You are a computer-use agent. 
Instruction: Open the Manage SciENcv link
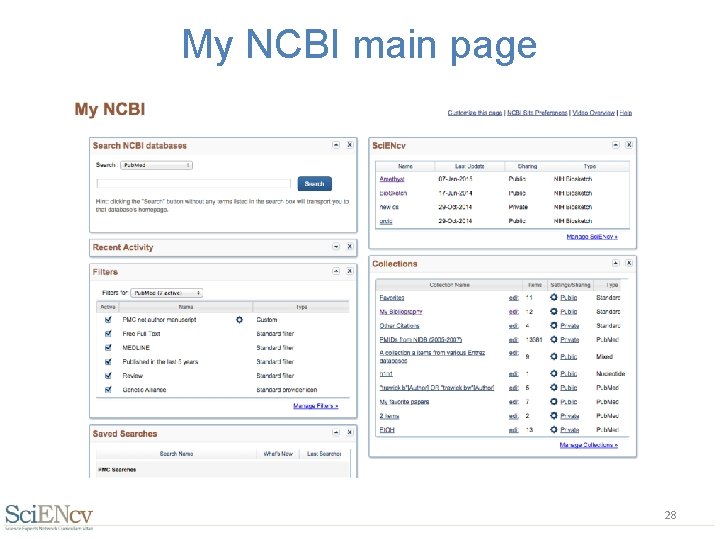(592, 236)
